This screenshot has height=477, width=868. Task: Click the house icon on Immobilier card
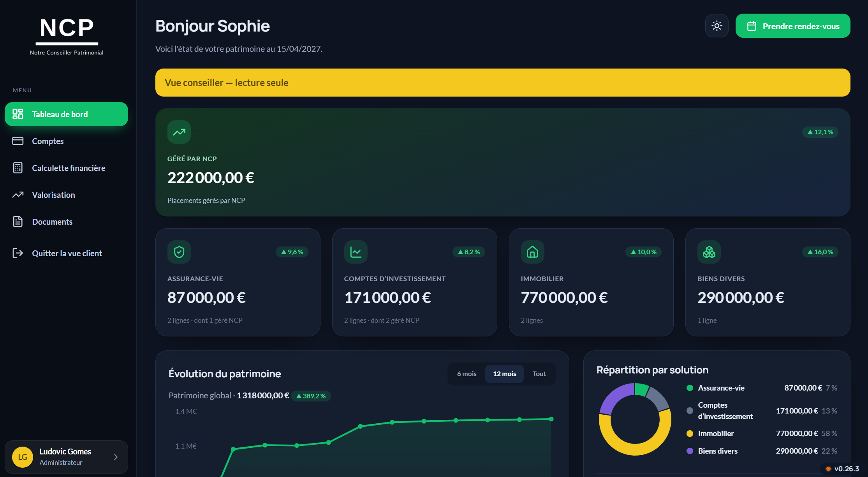(x=533, y=252)
